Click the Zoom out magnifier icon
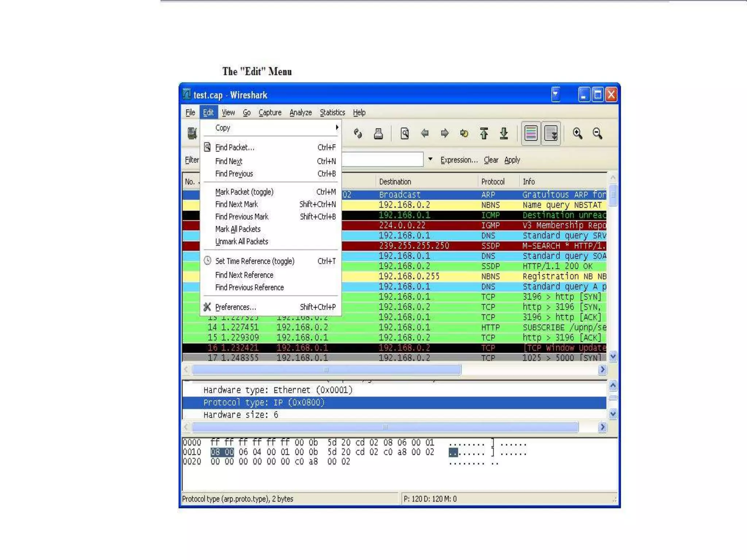This screenshot has height=560, width=747. (597, 134)
